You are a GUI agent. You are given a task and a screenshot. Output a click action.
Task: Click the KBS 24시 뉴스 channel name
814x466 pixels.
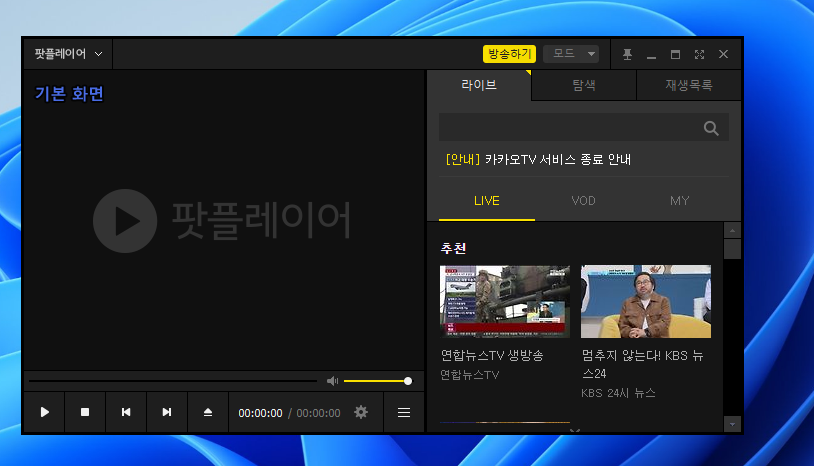coord(618,393)
